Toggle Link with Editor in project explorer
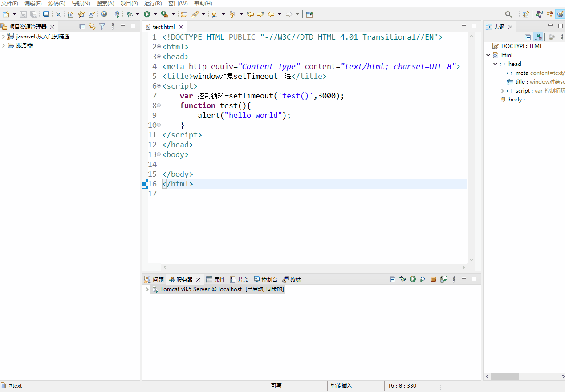Image resolution: width=565 pixels, height=392 pixels. coord(92,27)
